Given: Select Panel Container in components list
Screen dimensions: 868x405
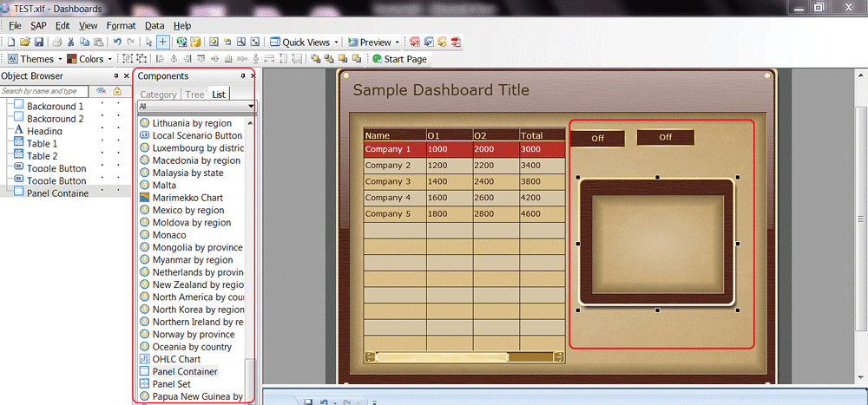Looking at the screenshot, I should 184,371.
